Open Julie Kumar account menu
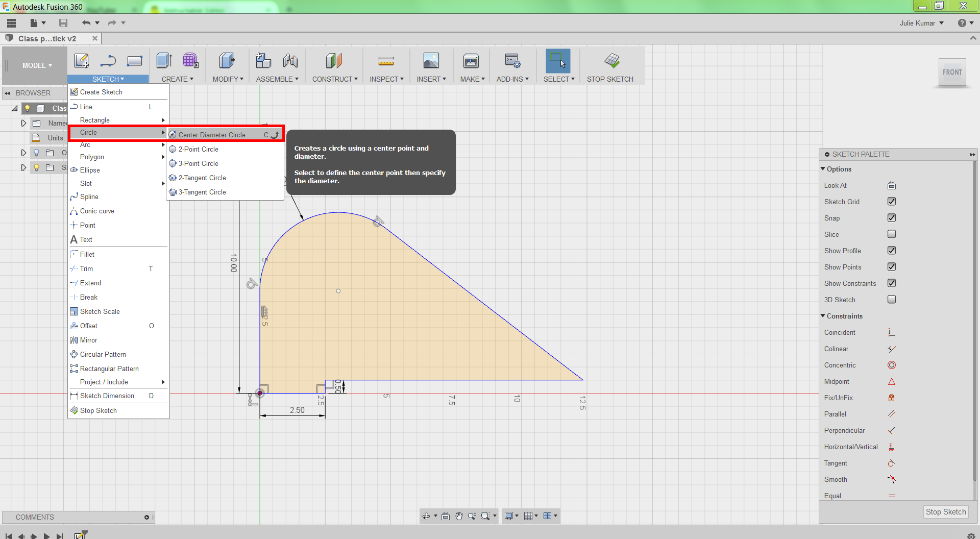Screen dimensions: 980x539 coord(921,23)
